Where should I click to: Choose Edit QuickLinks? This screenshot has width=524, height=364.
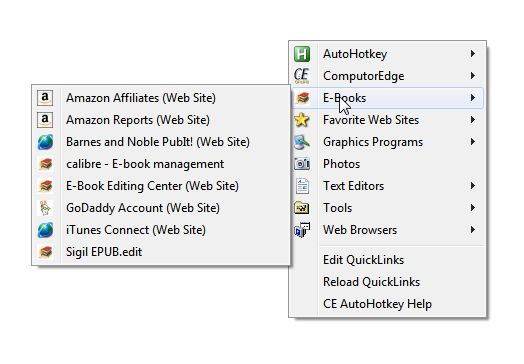364,260
